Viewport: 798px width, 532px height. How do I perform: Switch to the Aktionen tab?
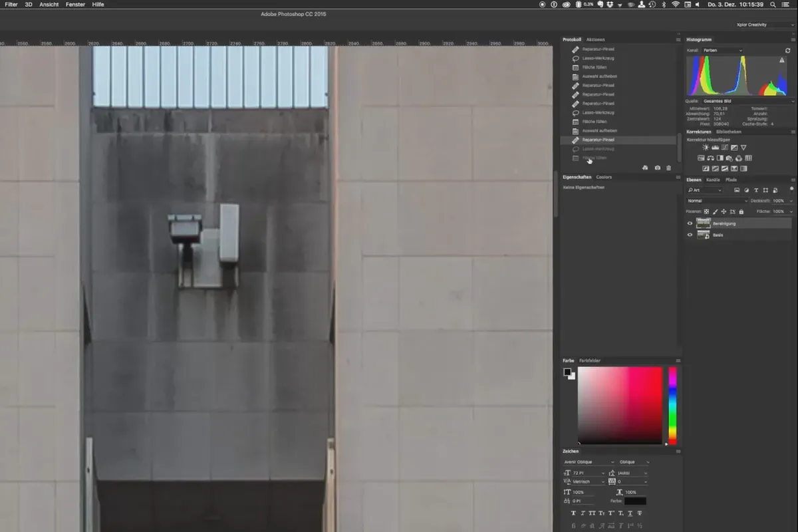pos(596,40)
